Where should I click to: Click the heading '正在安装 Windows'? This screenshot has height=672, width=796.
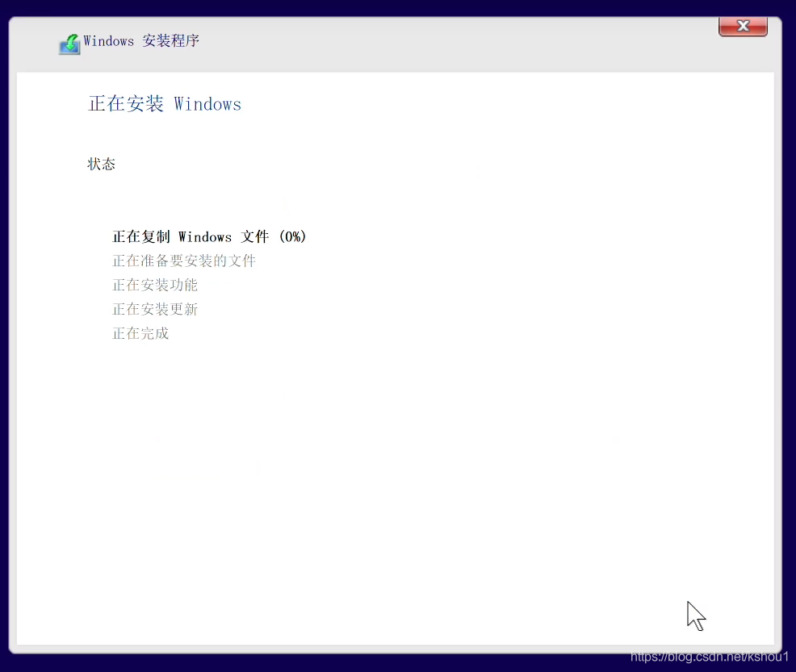click(165, 103)
